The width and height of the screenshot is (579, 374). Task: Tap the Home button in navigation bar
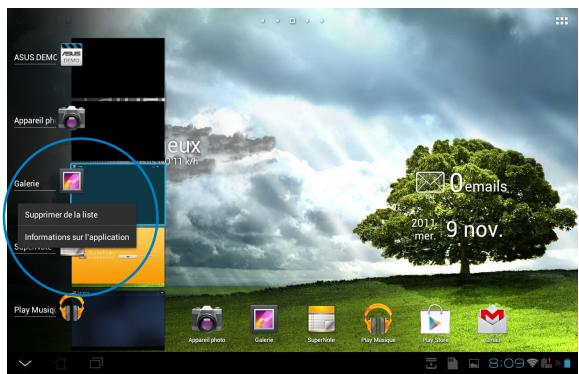pyautogui.click(x=61, y=363)
